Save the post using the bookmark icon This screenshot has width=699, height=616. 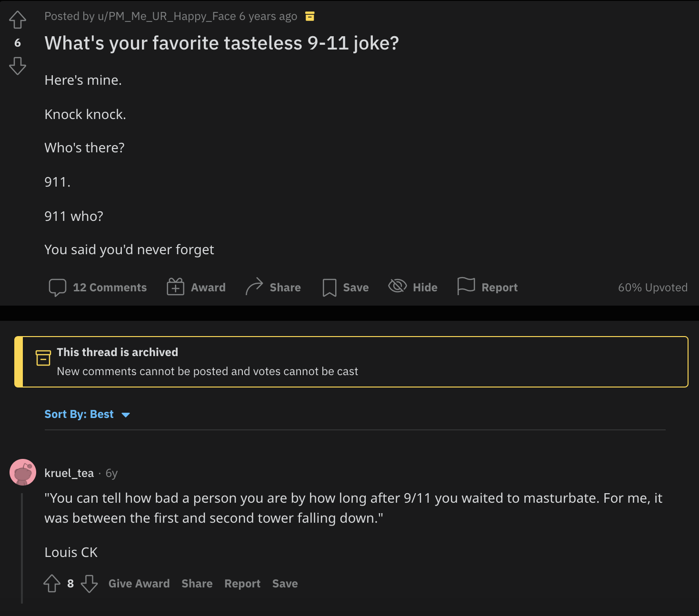(329, 287)
